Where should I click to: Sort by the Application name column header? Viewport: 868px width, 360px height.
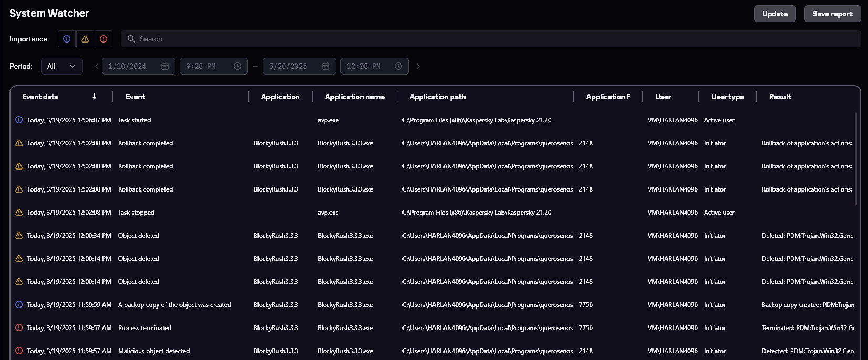(355, 97)
